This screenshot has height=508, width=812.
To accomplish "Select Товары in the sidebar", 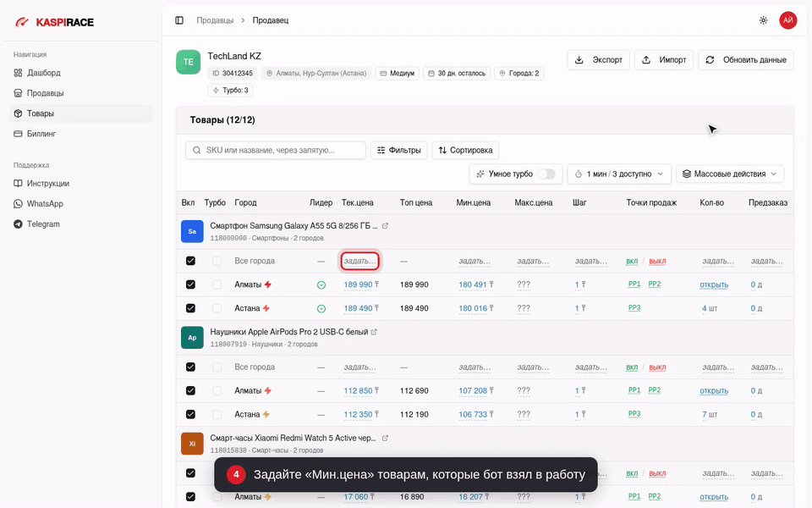I will 81,113.
